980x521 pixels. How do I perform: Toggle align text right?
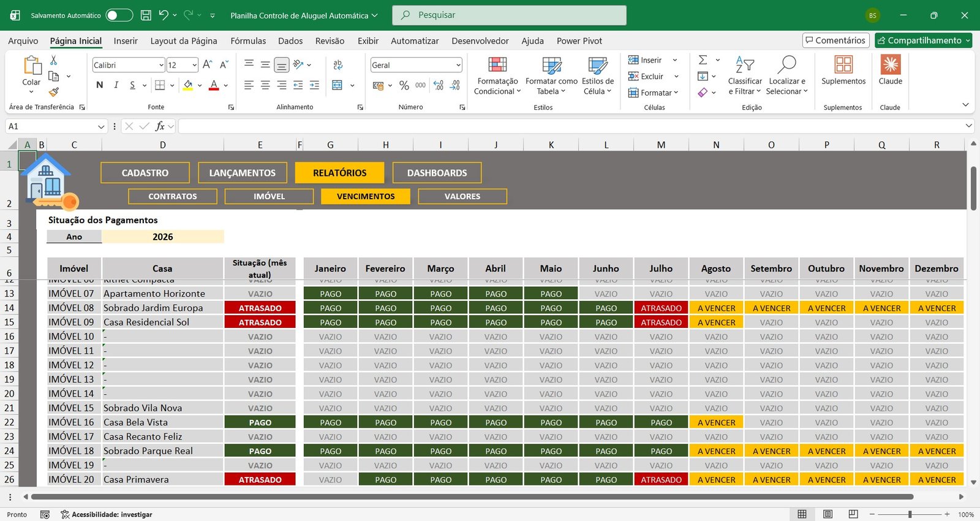pyautogui.click(x=281, y=85)
